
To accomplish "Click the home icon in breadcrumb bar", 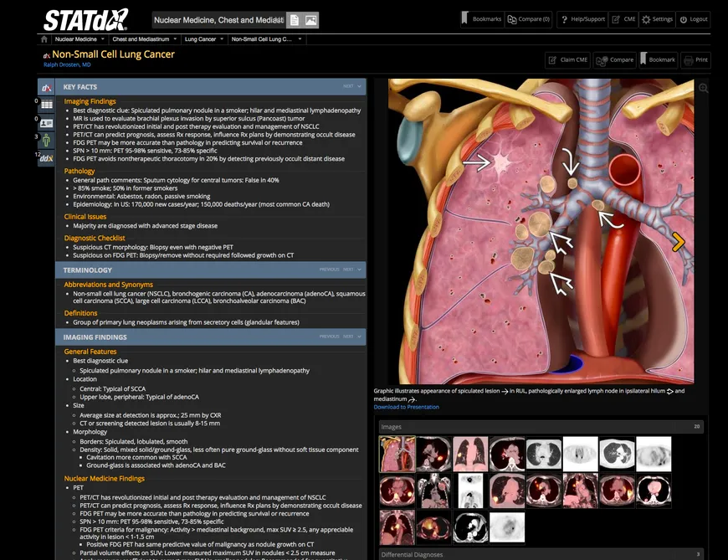I will (x=44, y=39).
